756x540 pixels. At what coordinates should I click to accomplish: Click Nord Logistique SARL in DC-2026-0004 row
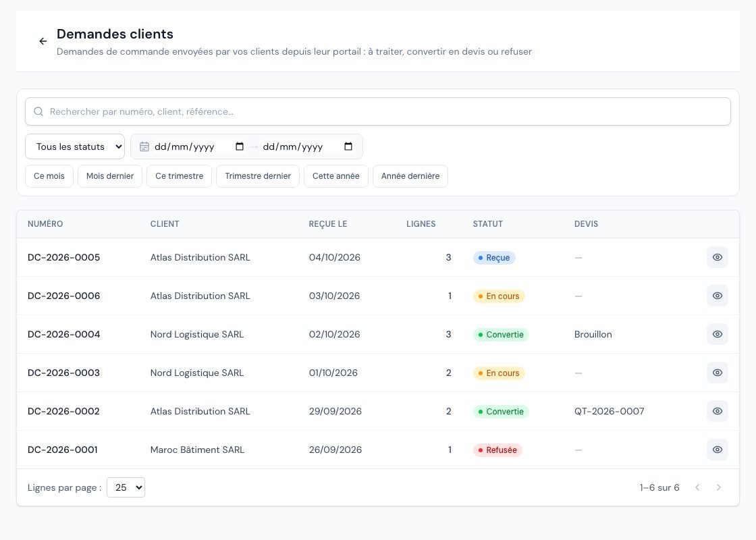(x=196, y=334)
